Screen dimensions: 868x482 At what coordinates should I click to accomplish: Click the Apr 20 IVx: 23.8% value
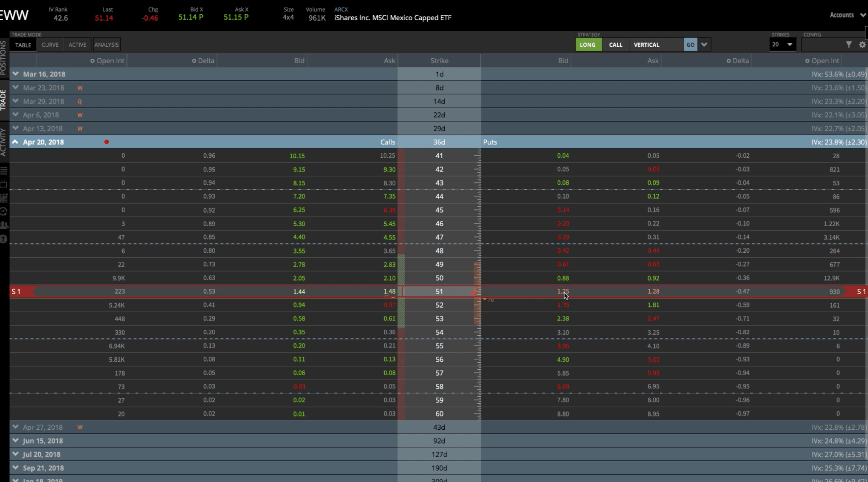tap(839, 142)
